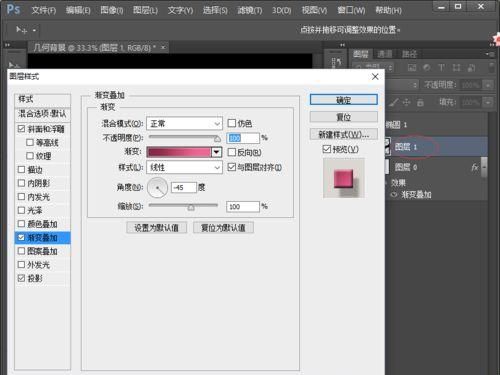
Task: Click the lock image pixels brush icon
Action: click(x=394, y=102)
